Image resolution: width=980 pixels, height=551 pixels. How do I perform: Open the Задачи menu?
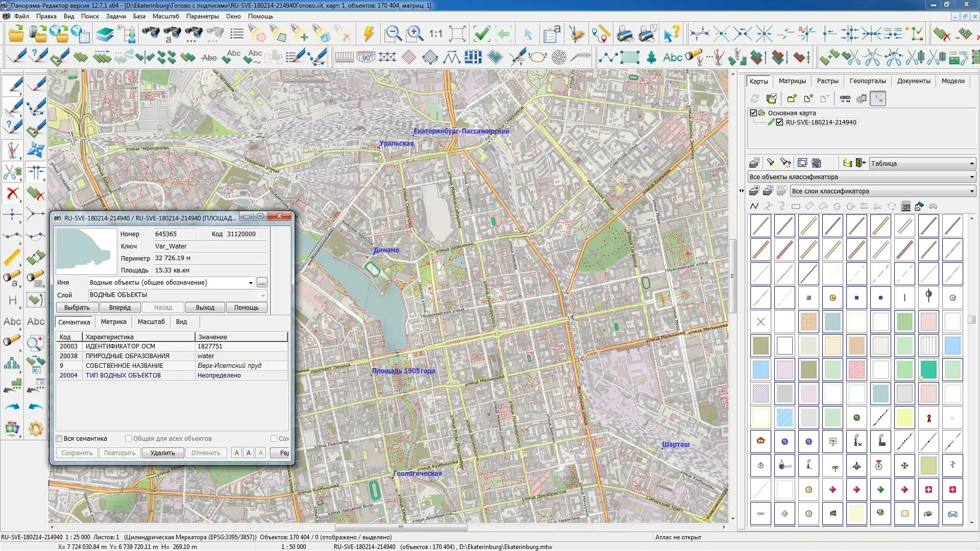pyautogui.click(x=116, y=16)
